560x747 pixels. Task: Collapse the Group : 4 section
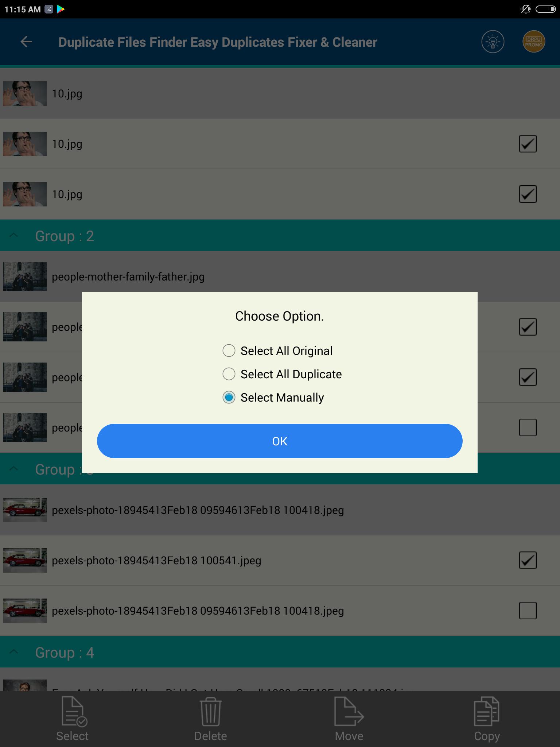[13, 652]
